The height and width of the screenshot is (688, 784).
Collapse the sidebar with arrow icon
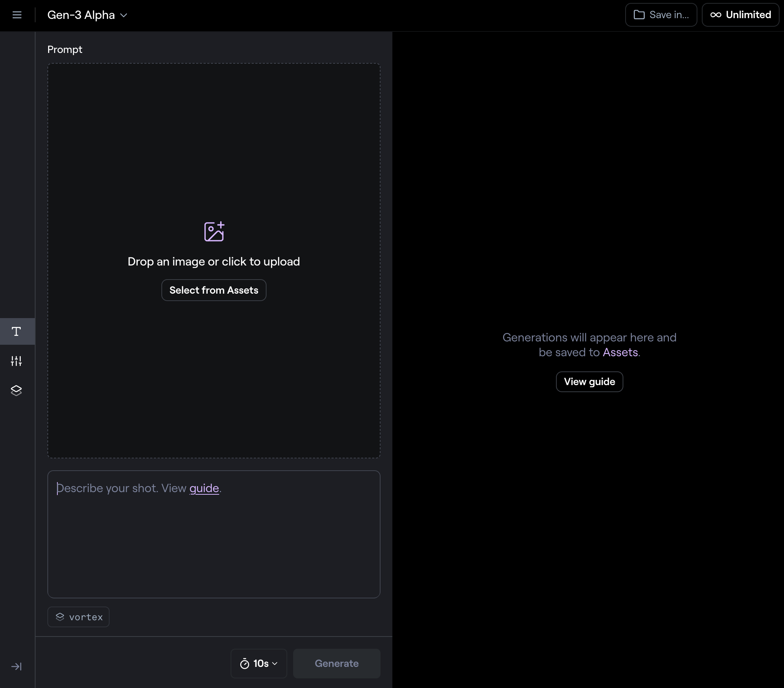(x=17, y=667)
